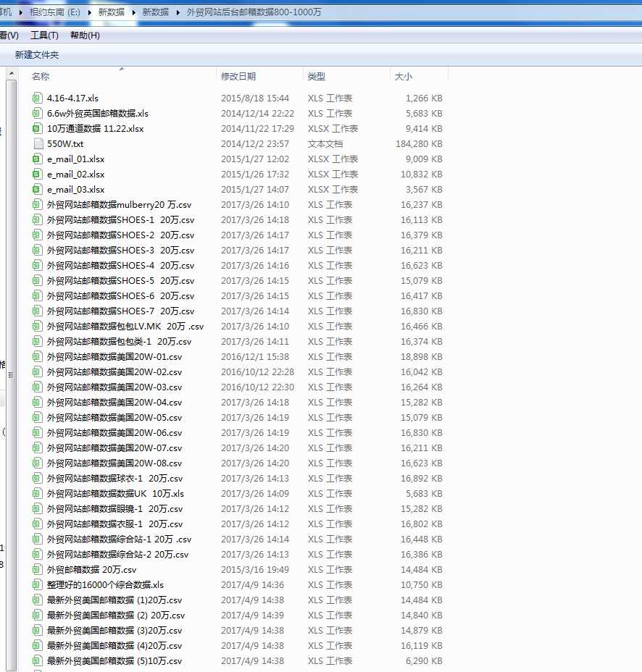642x672 pixels.
Task: Select file 外贸网站邮箱数据美国20W-08.csv
Action: click(x=114, y=463)
